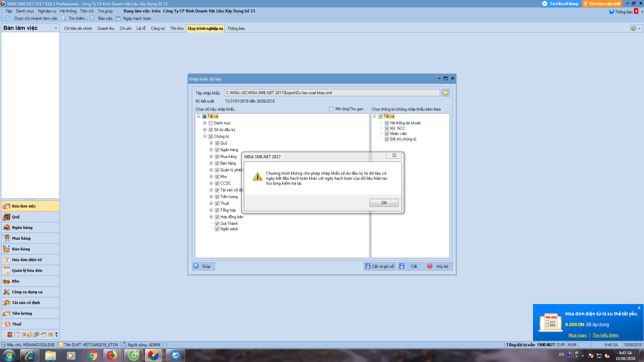
Task: Collapse the Bàn làm việc side panel
Action: [56, 28]
